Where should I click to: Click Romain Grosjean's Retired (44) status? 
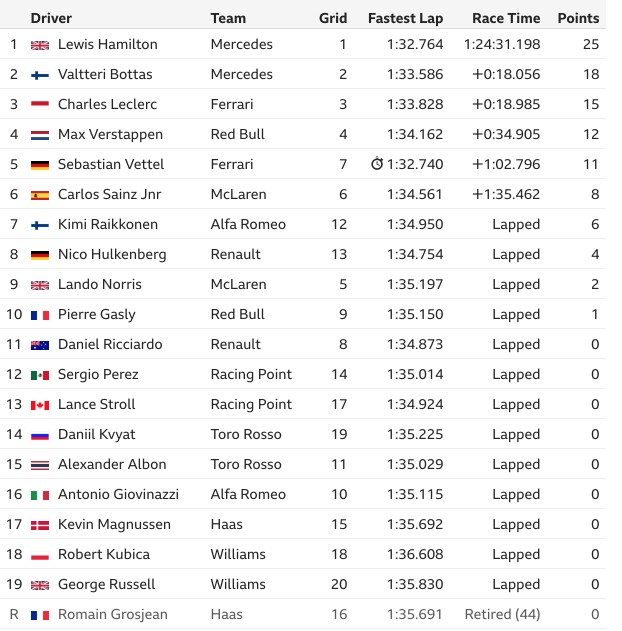click(503, 614)
